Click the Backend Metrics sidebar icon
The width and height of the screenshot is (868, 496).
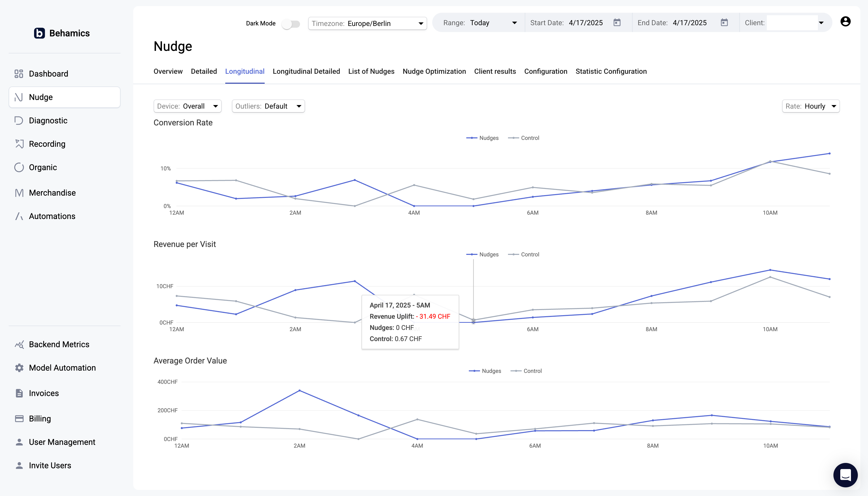(x=19, y=344)
